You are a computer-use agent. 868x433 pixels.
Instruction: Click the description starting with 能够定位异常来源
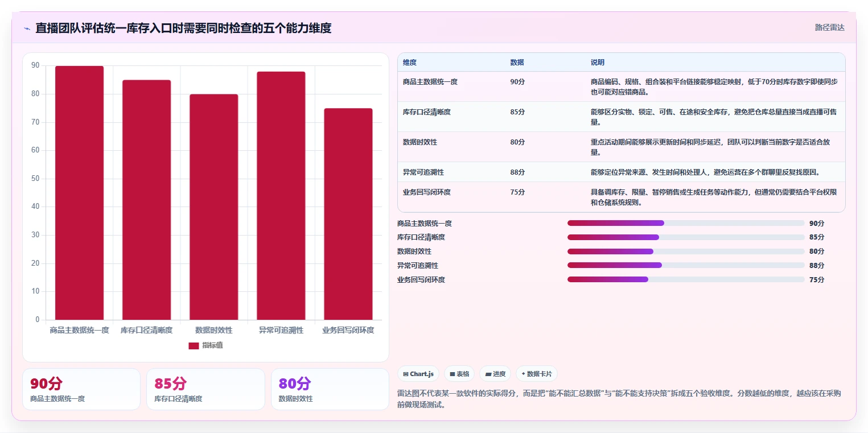[x=705, y=172]
